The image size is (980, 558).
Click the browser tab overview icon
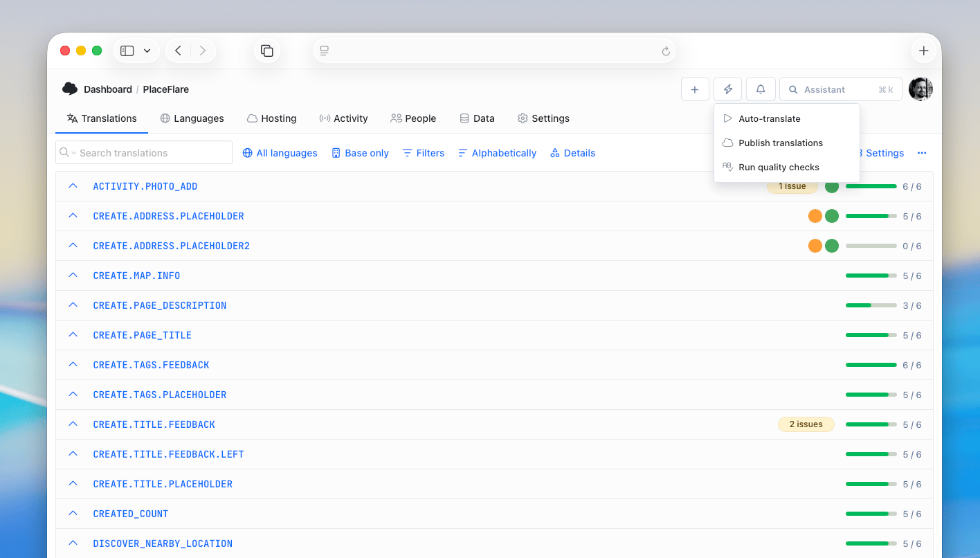click(x=266, y=51)
